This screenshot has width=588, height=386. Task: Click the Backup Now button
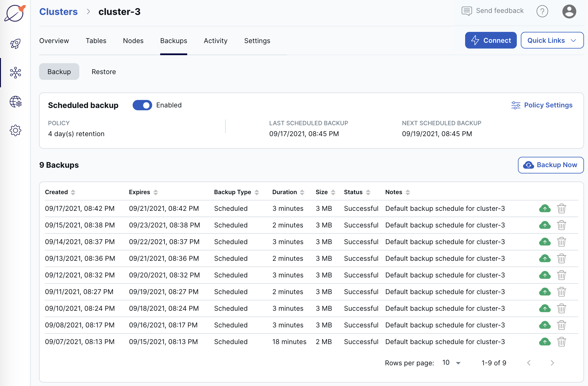(551, 165)
